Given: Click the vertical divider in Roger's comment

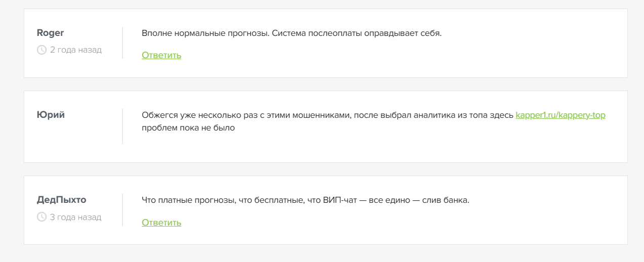Looking at the screenshot, I should (123, 43).
